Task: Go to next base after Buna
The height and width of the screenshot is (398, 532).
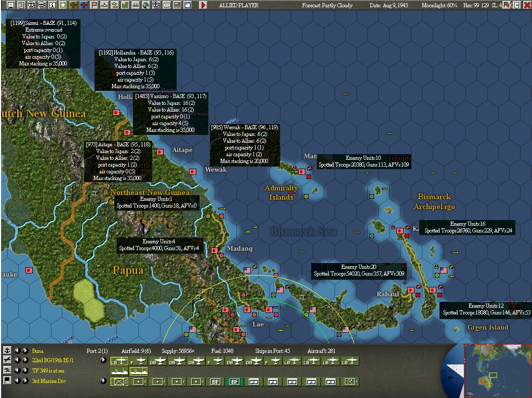Action: click(25, 351)
